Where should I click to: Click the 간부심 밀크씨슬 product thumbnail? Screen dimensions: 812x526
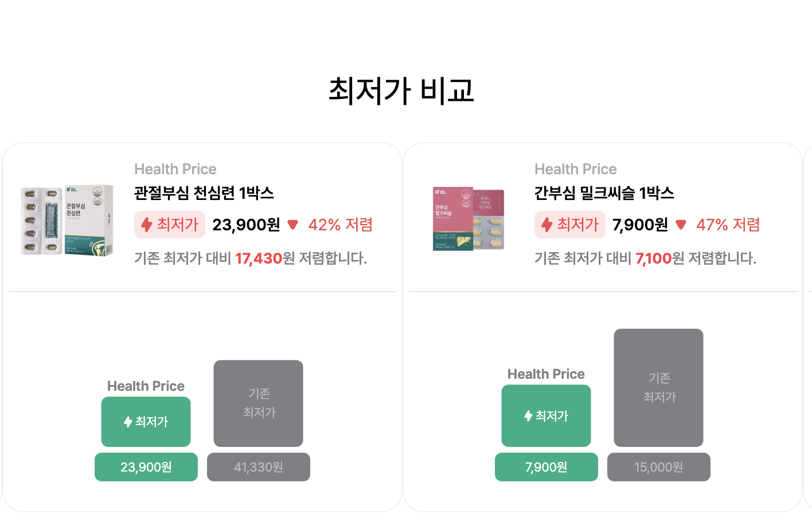click(x=468, y=219)
